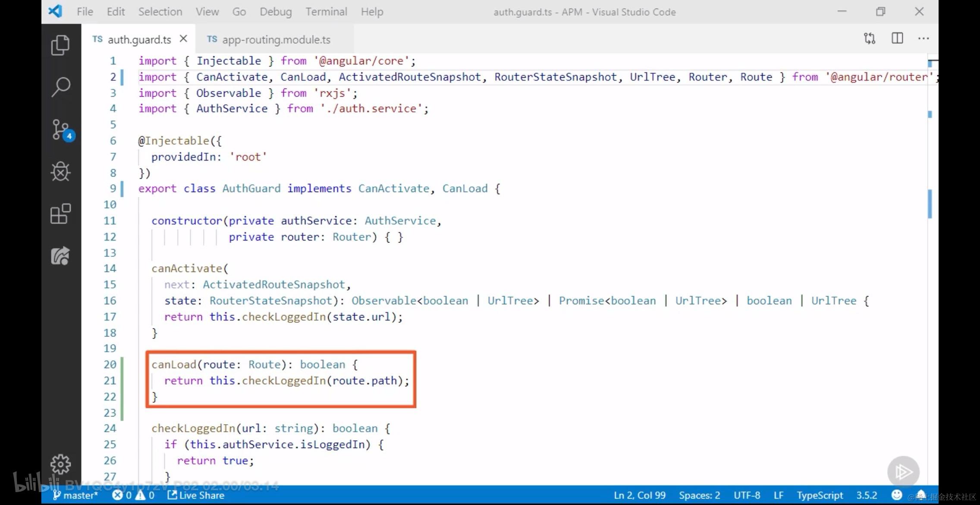Split the editor to the right

[897, 38]
